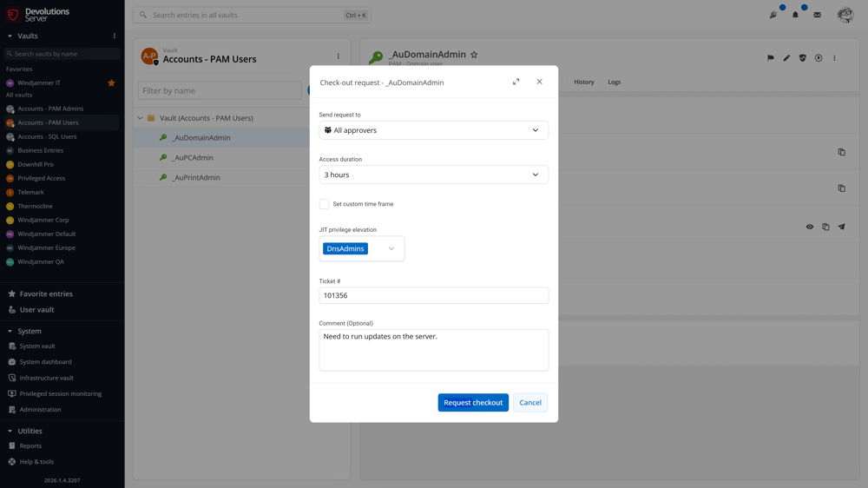The width and height of the screenshot is (868, 488).
Task: Click the eye icon to reveal password
Action: tap(810, 227)
